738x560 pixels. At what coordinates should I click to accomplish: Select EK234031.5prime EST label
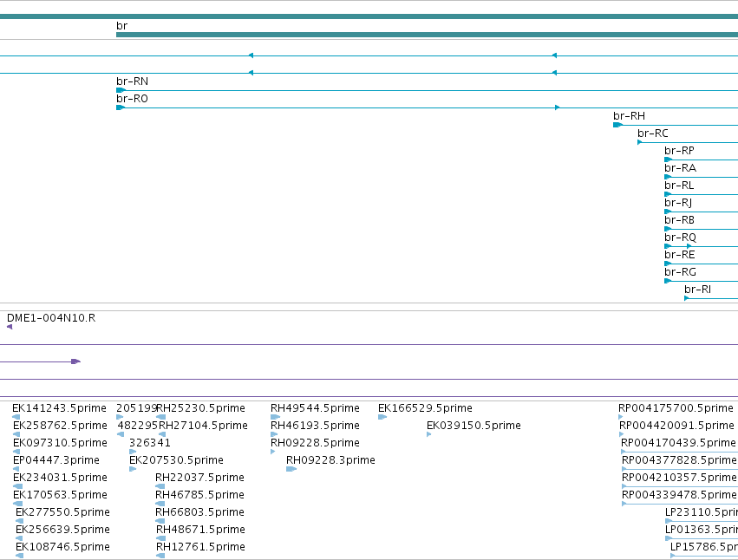pyautogui.click(x=60, y=479)
